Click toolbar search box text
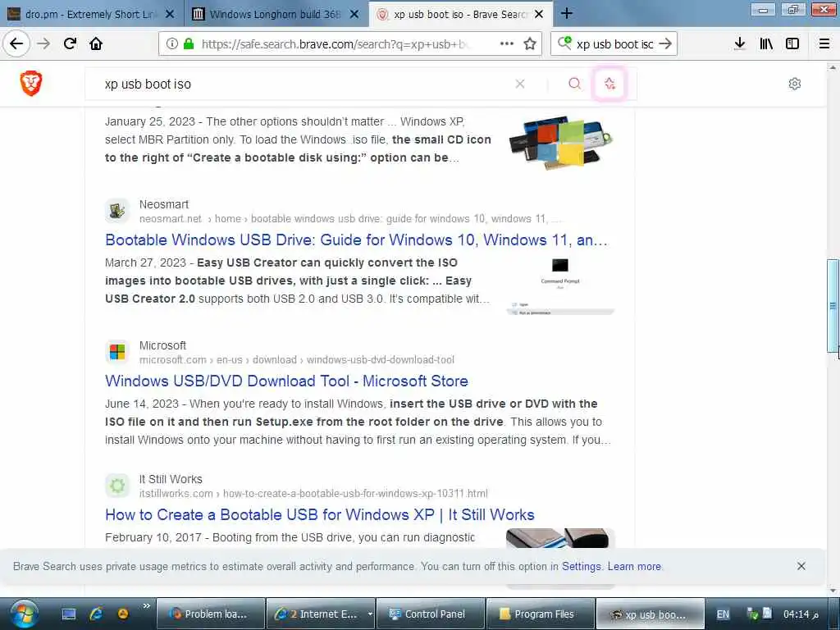This screenshot has width=840, height=630. tap(615, 44)
